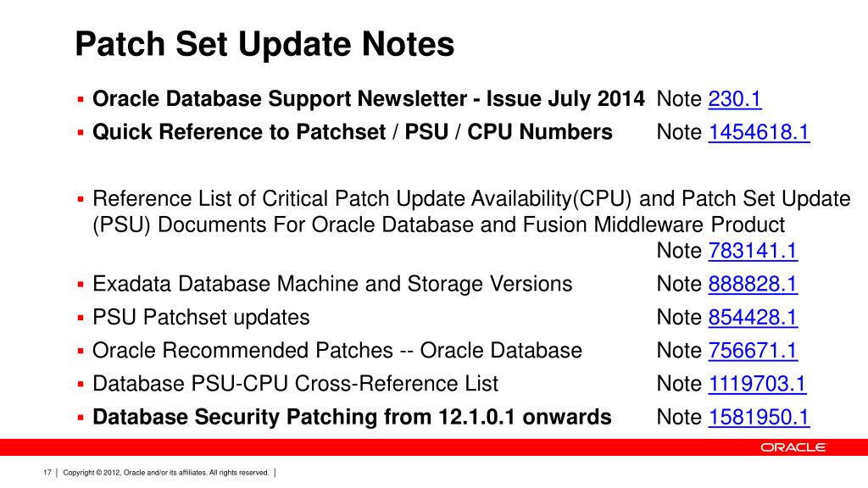868x488 pixels.
Task: Click the Quick Reference to Patchset text
Action: pos(352,132)
